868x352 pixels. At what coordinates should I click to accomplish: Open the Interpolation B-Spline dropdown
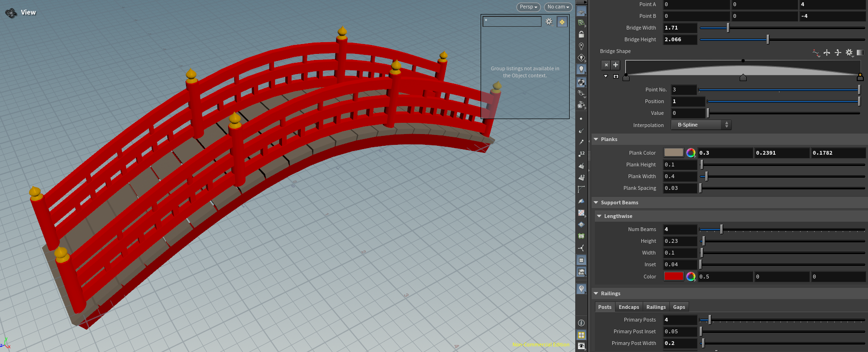coord(701,125)
